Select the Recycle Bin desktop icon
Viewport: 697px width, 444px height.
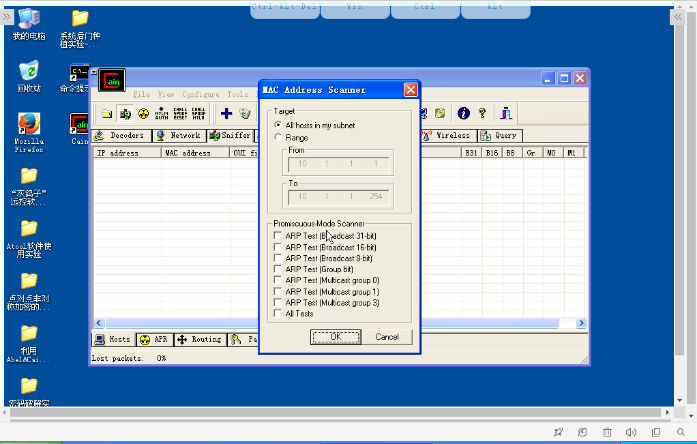tap(29, 76)
